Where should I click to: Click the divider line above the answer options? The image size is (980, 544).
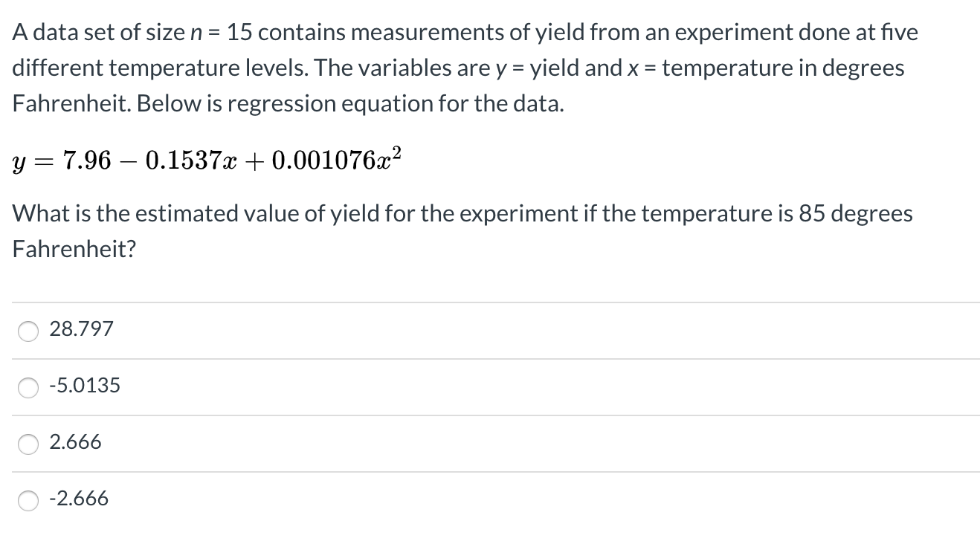click(x=490, y=302)
